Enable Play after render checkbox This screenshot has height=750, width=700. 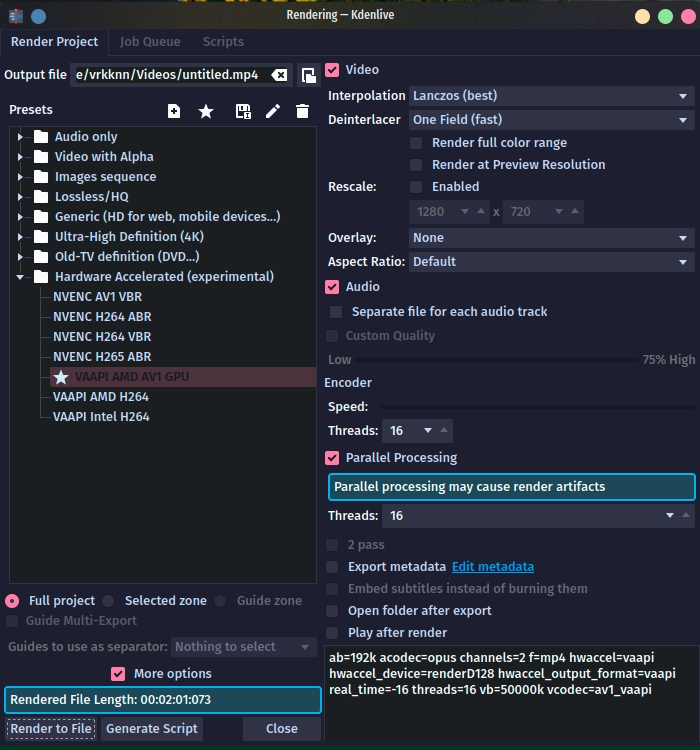pos(332,633)
